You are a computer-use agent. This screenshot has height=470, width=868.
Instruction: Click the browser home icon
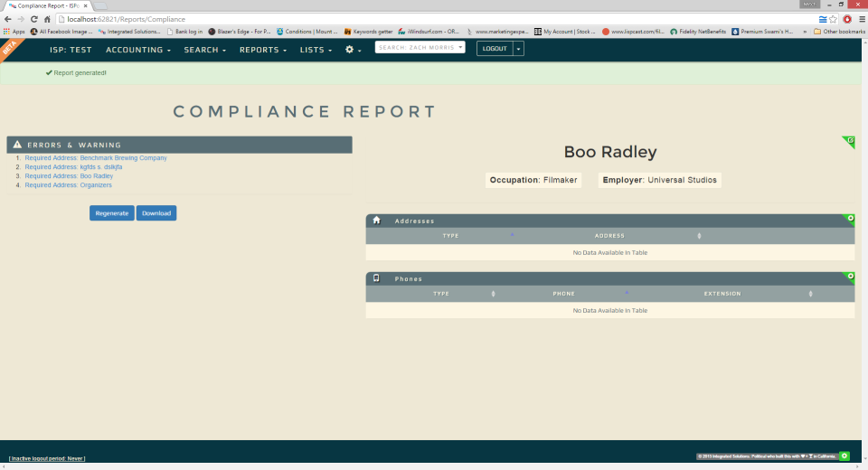pyautogui.click(x=47, y=19)
